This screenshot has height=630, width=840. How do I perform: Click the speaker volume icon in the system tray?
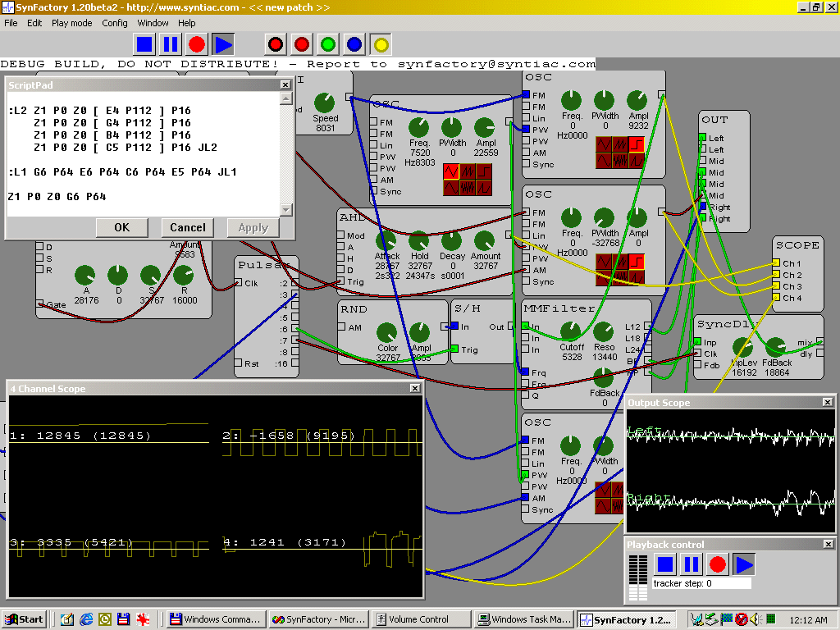[756, 620]
